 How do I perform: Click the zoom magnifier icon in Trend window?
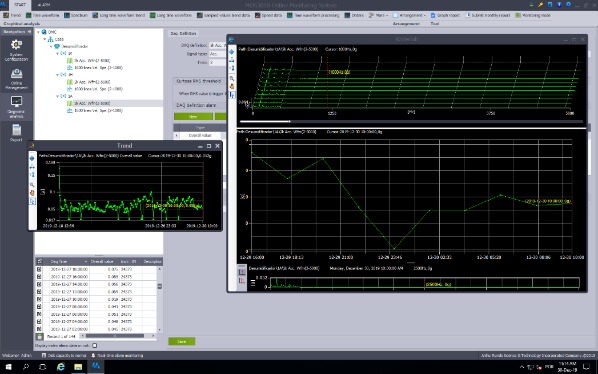tap(32, 185)
